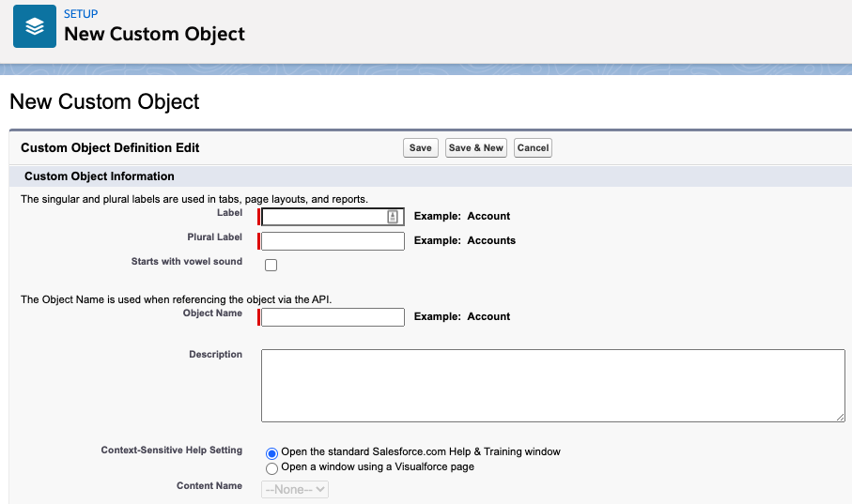Image resolution: width=852 pixels, height=504 pixels.
Task: Click the 'Starts with vowel sound' label text
Action: (187, 262)
